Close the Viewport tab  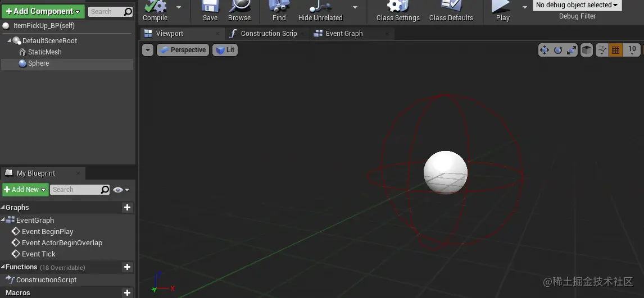(x=217, y=34)
